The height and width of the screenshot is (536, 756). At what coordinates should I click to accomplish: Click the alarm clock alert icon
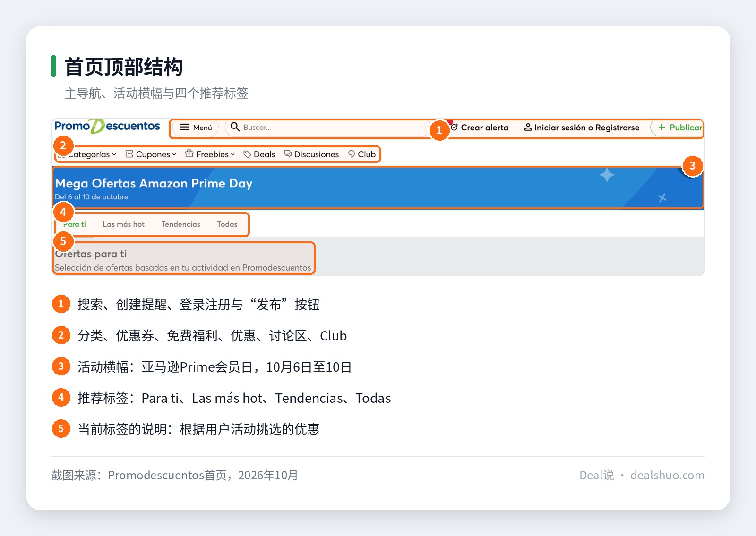coord(454,127)
